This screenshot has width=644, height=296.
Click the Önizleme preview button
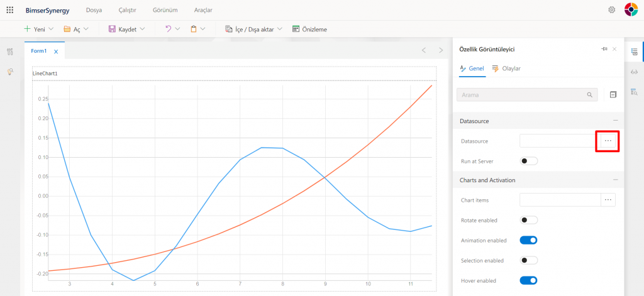point(309,29)
